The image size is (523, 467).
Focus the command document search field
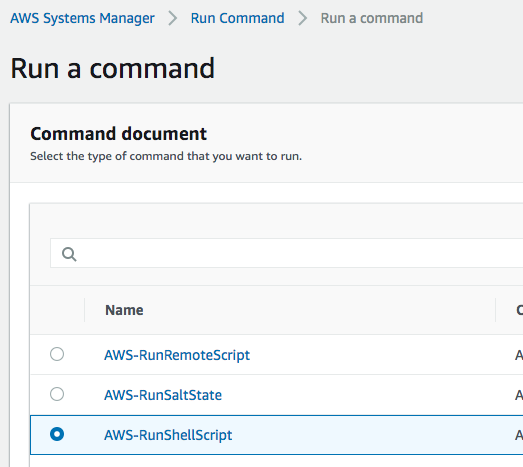click(287, 253)
